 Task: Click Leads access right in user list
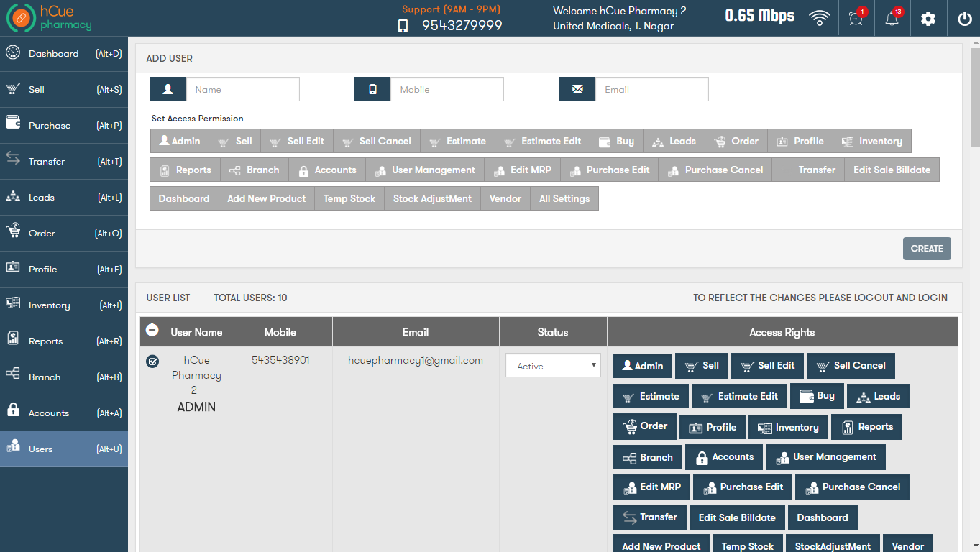(x=878, y=396)
